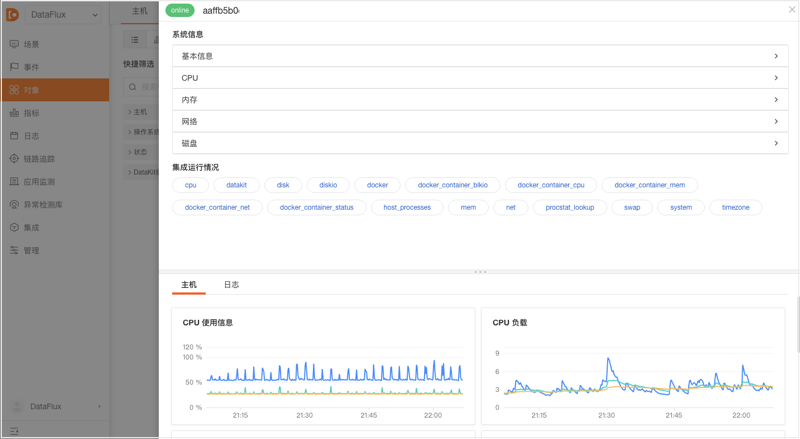Click the 集成运行情况 heading
The height and width of the screenshot is (439, 800).
pos(195,167)
